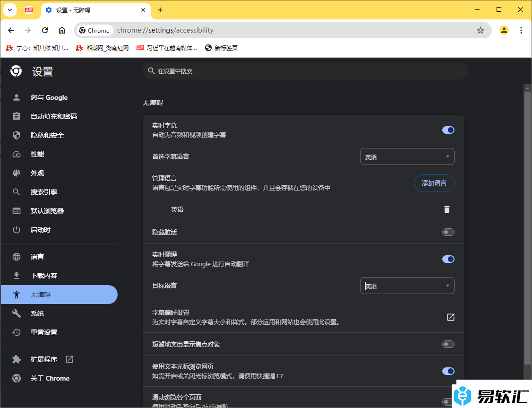
Task: Open 隐私和安全 settings section
Action: coord(47,135)
